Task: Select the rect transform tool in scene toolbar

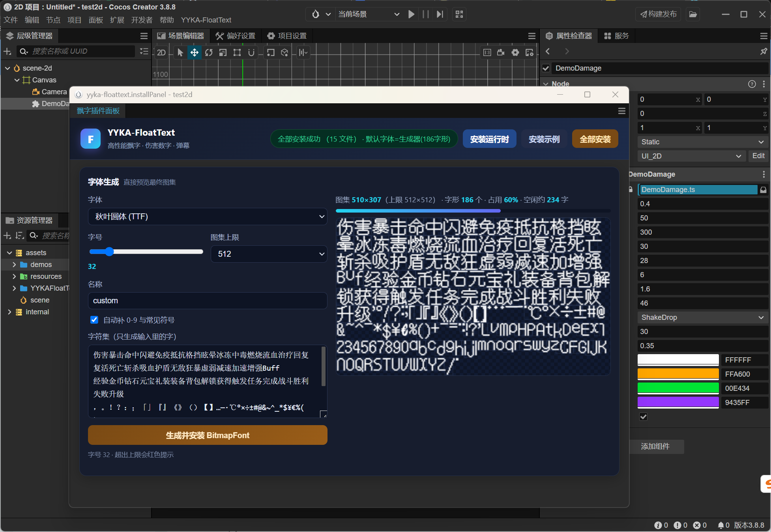Action: [237, 52]
